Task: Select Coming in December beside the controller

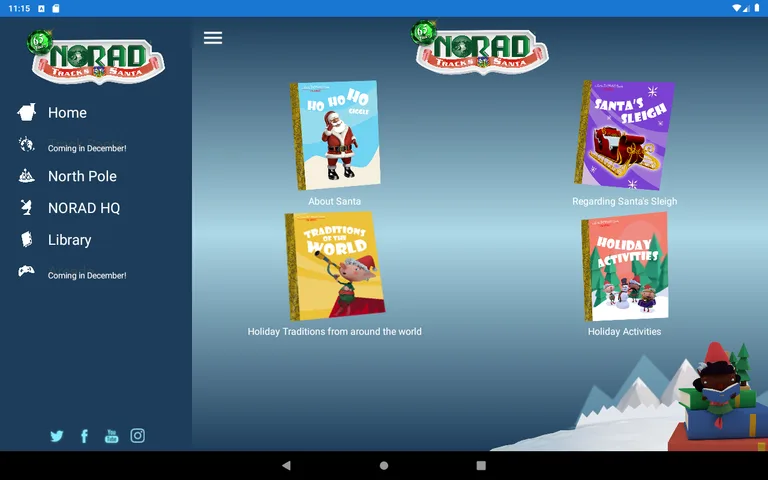Action: coord(87,276)
